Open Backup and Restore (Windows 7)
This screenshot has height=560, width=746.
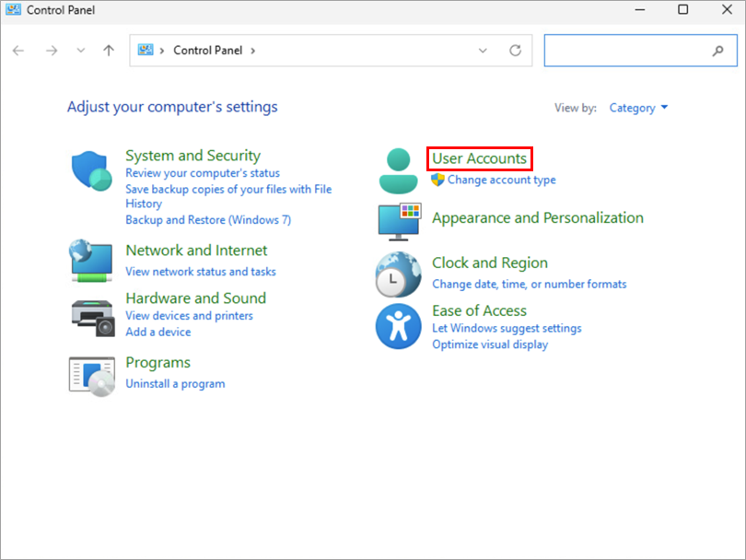[x=207, y=220]
